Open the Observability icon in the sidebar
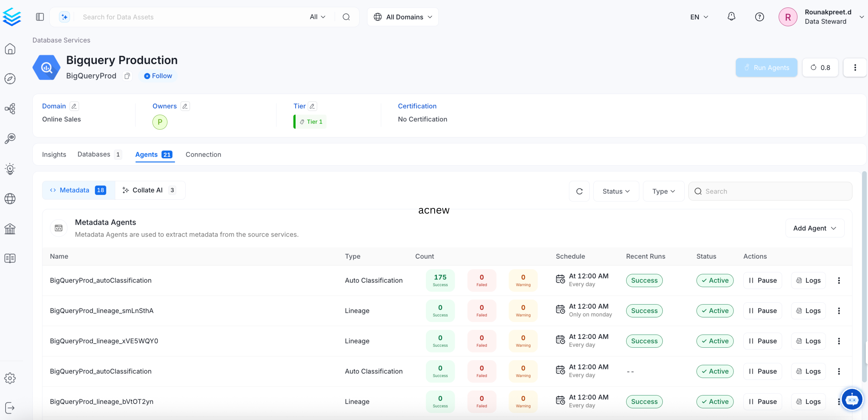This screenshot has width=868, height=420. coord(10,138)
